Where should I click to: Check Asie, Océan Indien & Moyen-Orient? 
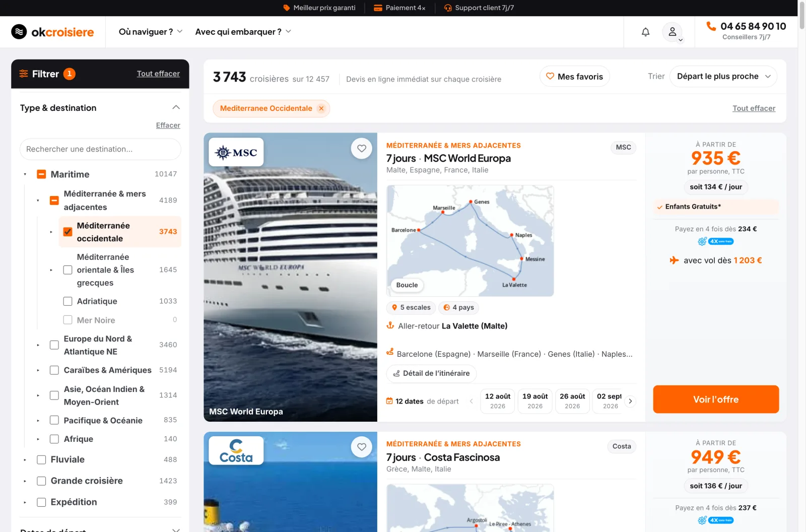coord(54,395)
